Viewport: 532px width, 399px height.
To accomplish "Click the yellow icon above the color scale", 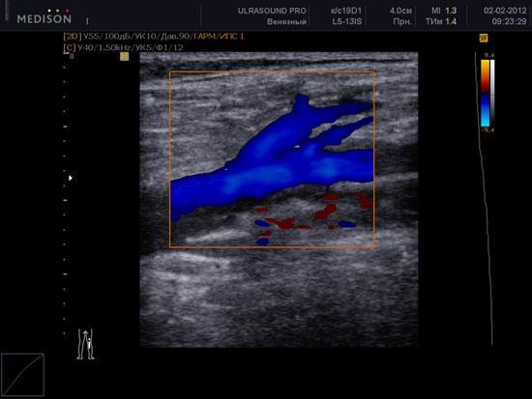I will click(x=484, y=38).
